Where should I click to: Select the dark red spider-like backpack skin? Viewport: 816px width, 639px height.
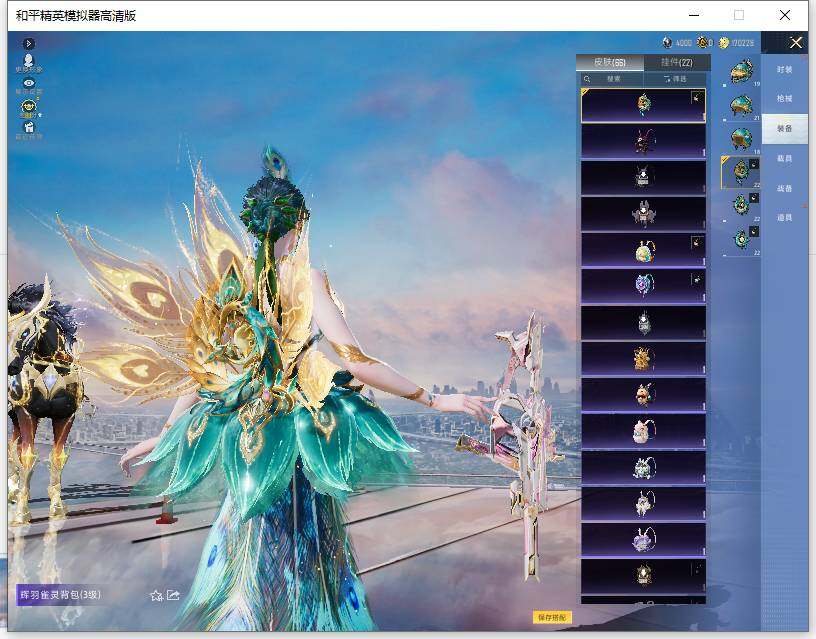643,142
